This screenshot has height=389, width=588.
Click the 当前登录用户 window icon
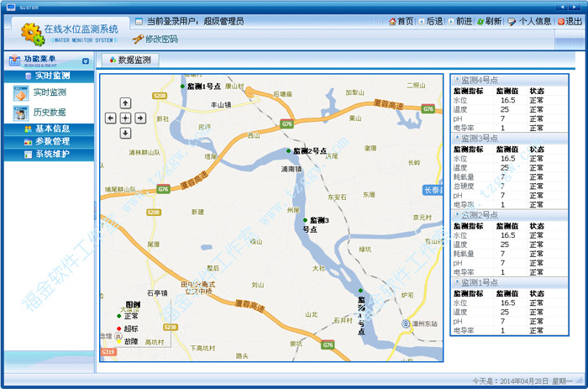pyautogui.click(x=139, y=22)
